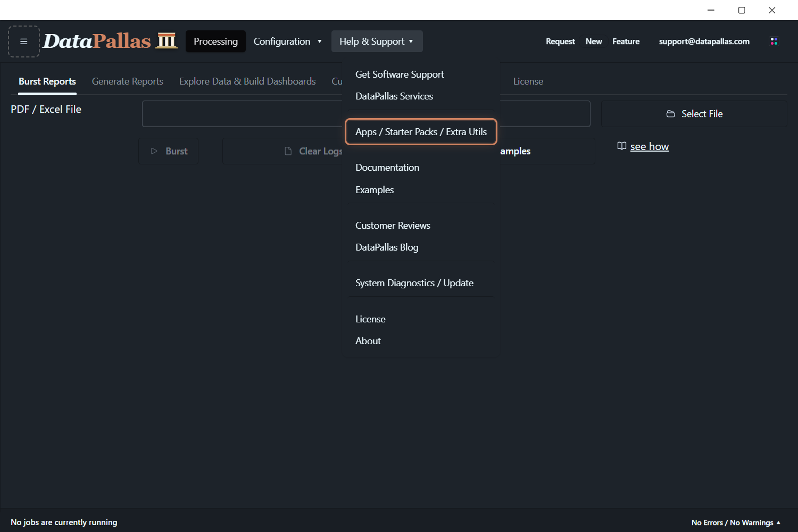Open Customer Reviews
The width and height of the screenshot is (798, 532).
[x=393, y=226]
